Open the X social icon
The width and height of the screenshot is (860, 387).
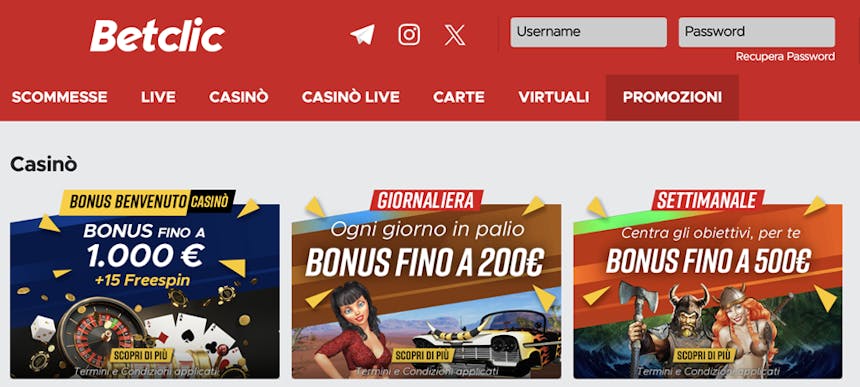tap(455, 35)
